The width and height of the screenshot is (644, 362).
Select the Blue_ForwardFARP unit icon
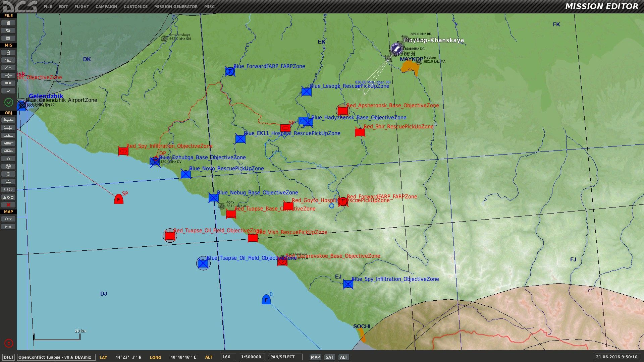(230, 71)
